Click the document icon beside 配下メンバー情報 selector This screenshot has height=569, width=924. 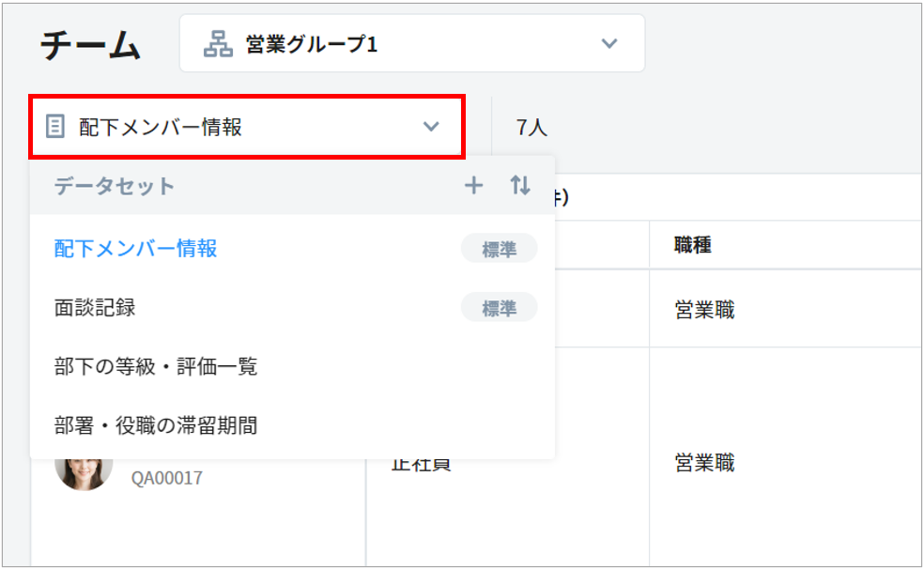[55, 127]
